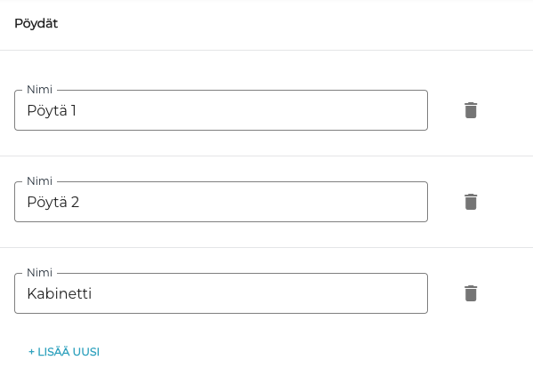Click the trash icon next to Kabinetti
The image size is (533, 392).
[x=471, y=293]
